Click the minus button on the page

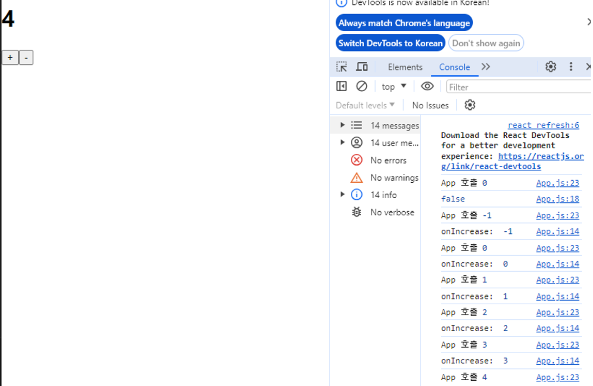click(x=26, y=58)
